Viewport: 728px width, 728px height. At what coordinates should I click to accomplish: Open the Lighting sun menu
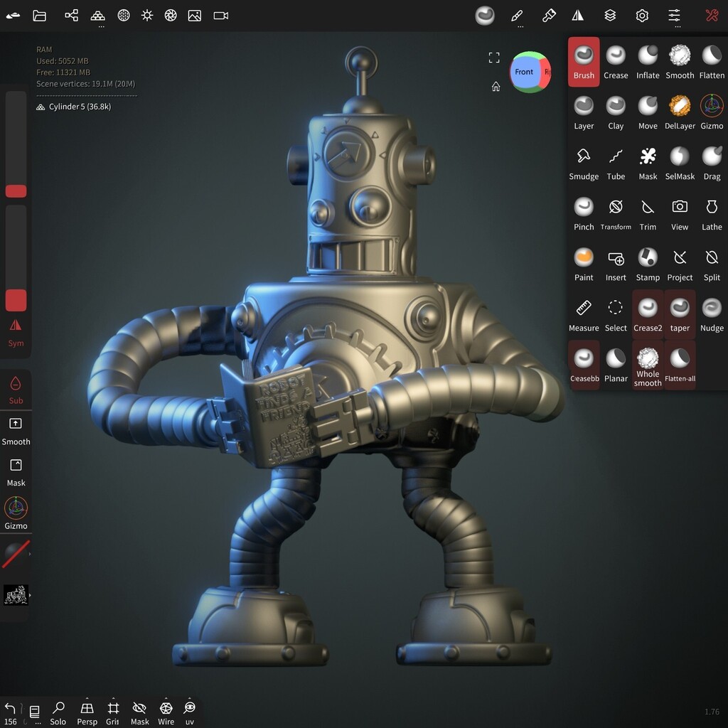click(147, 16)
